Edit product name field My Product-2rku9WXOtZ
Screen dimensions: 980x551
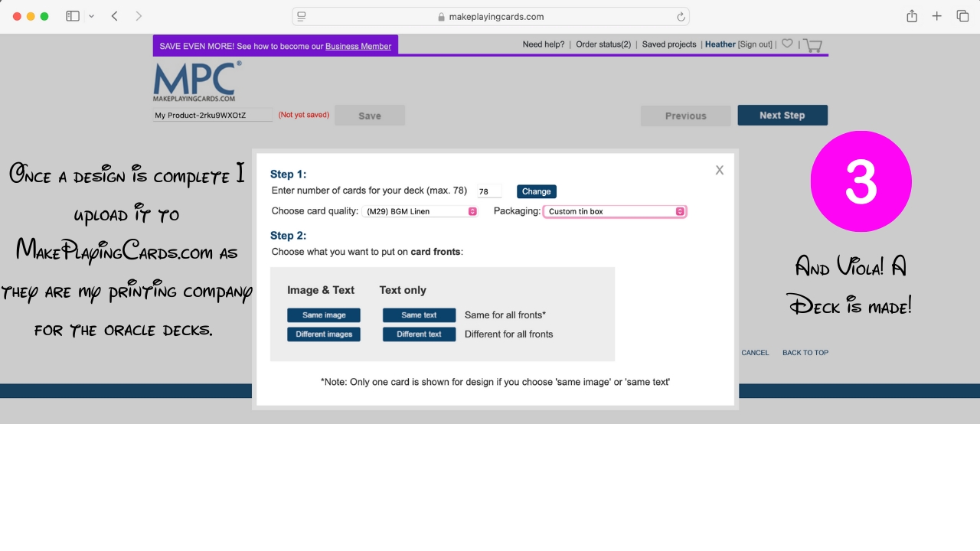click(x=213, y=116)
